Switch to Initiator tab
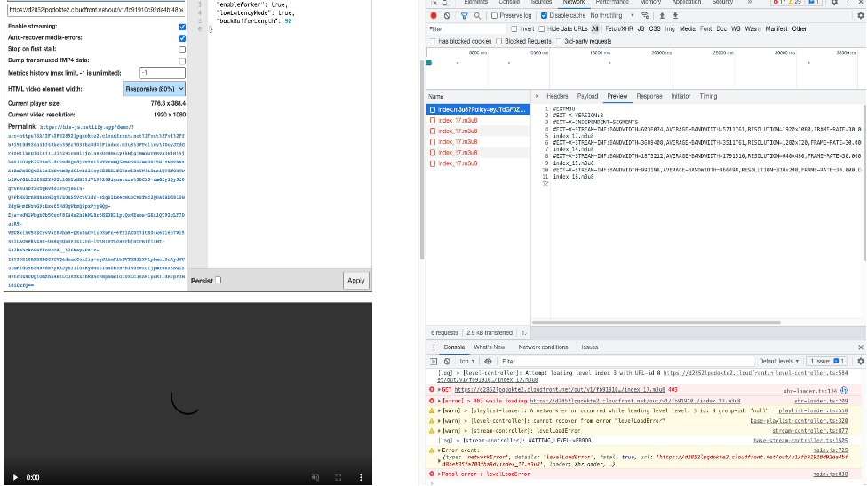The height and width of the screenshot is (486, 868). [681, 96]
